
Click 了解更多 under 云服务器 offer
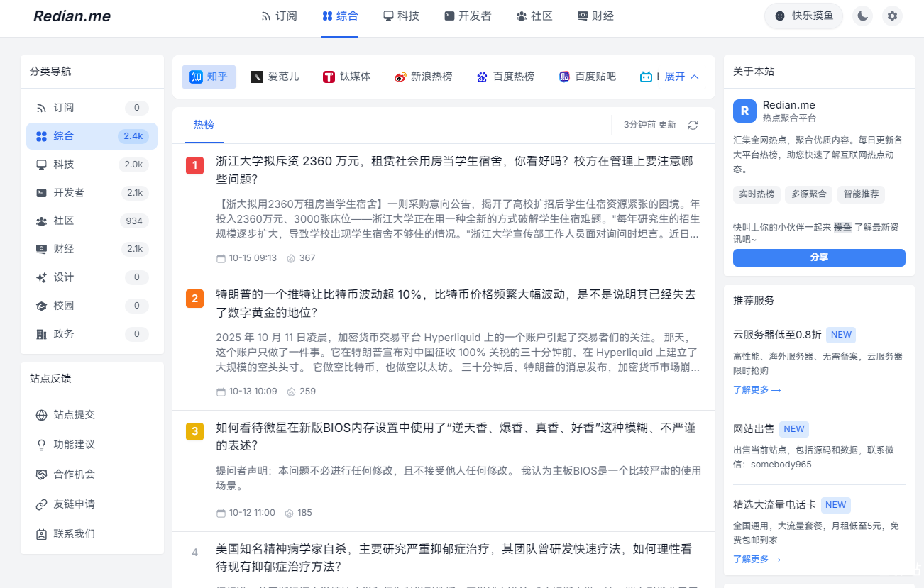[757, 389]
